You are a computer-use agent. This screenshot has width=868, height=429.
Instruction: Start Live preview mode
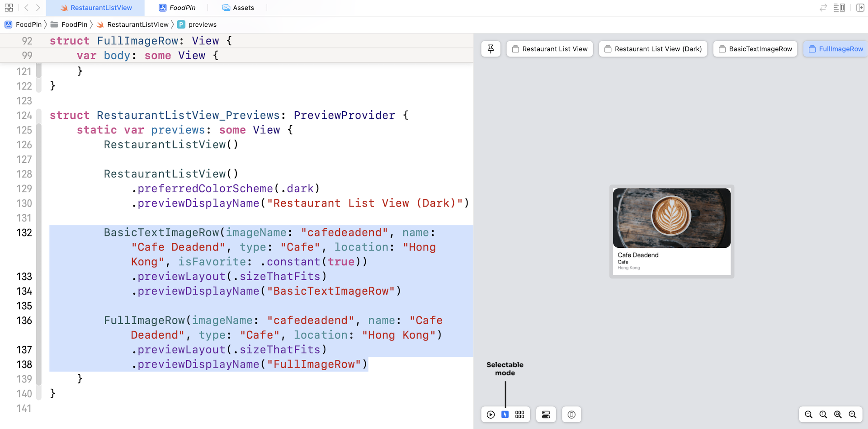point(491,415)
